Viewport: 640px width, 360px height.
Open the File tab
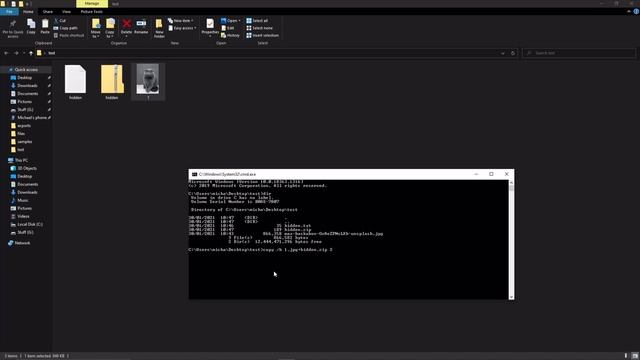point(9,12)
